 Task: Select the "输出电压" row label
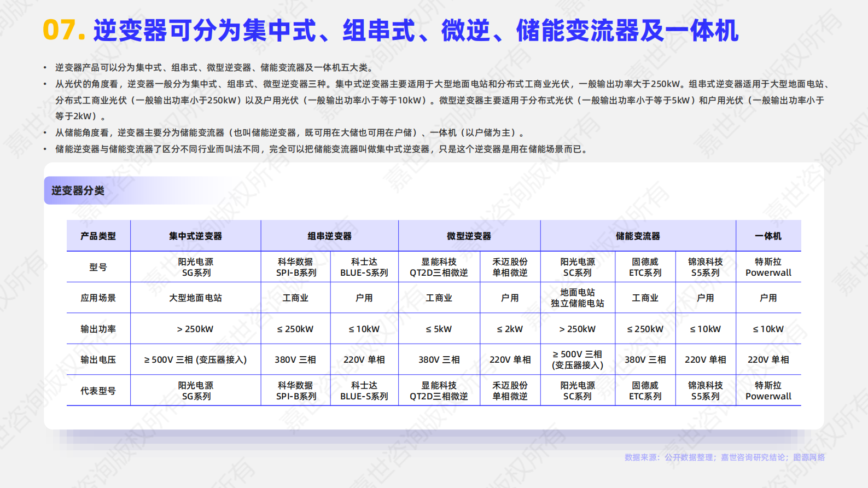[x=98, y=360]
